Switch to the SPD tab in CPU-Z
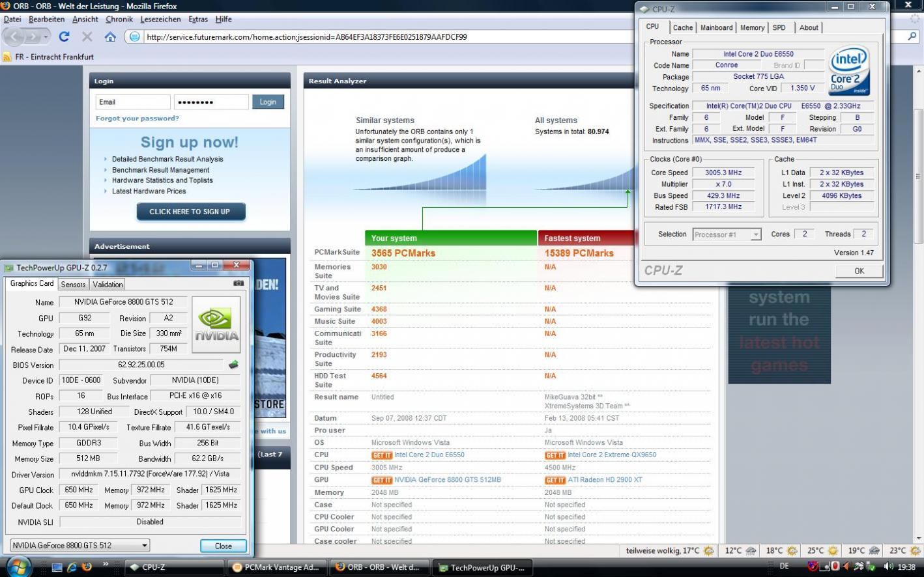The image size is (924, 577). tap(779, 27)
